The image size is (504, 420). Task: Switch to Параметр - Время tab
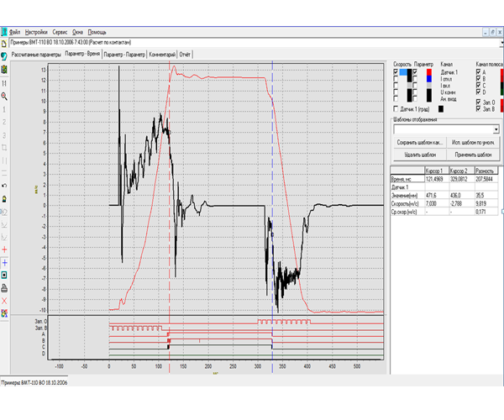pos(82,54)
